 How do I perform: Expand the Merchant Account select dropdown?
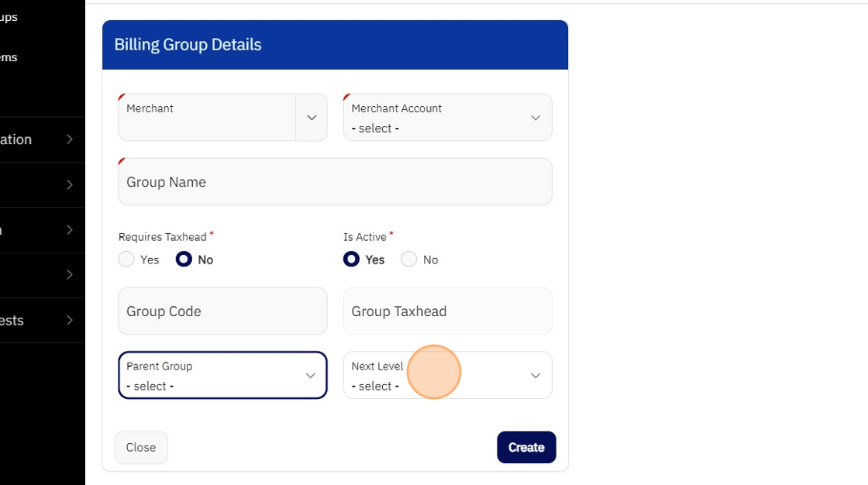coord(447,118)
